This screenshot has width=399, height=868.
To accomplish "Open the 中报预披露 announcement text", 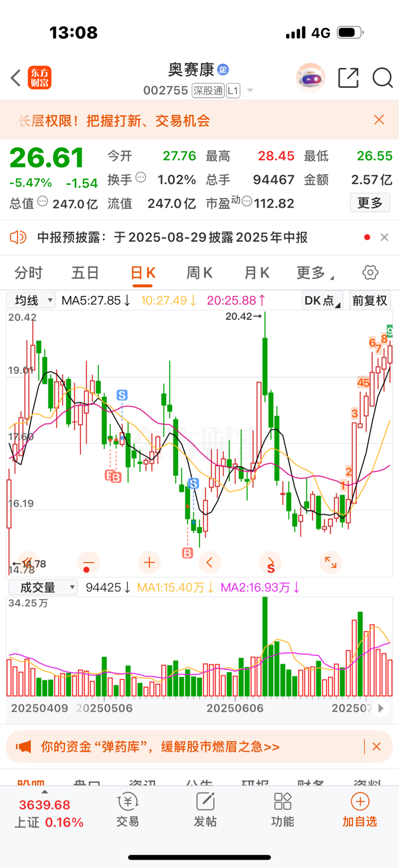I will pyautogui.click(x=172, y=238).
